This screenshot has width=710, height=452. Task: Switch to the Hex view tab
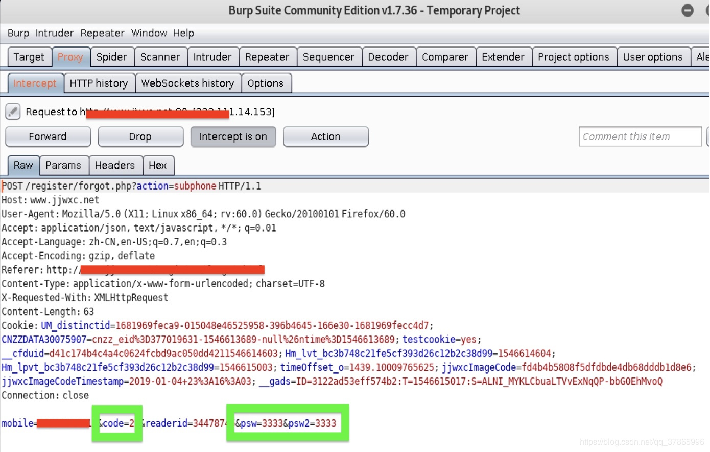coord(158,165)
